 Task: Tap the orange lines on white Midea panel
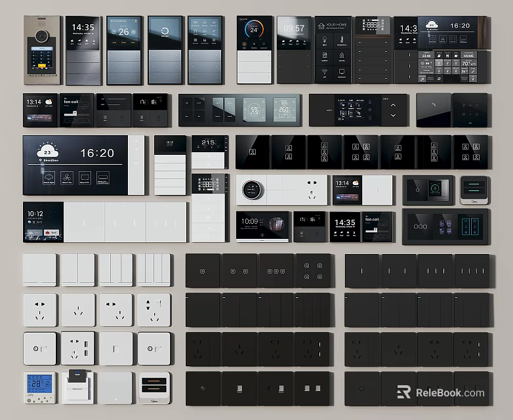click(154, 385)
